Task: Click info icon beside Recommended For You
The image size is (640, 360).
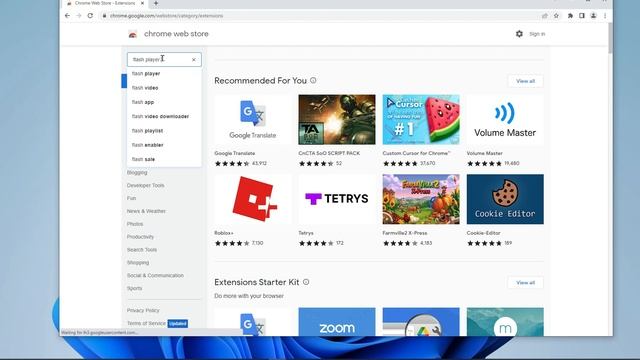Action: pyautogui.click(x=313, y=80)
